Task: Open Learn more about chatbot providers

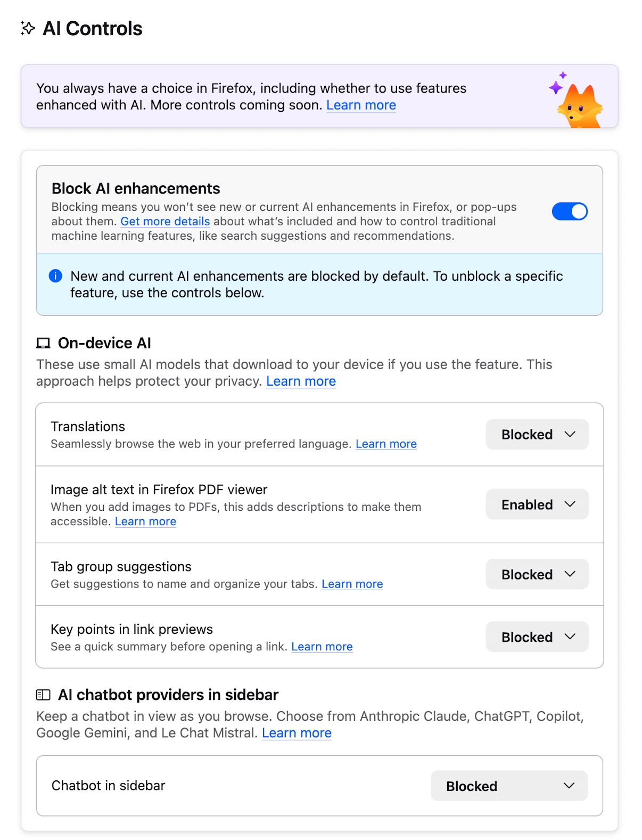Action: (297, 733)
